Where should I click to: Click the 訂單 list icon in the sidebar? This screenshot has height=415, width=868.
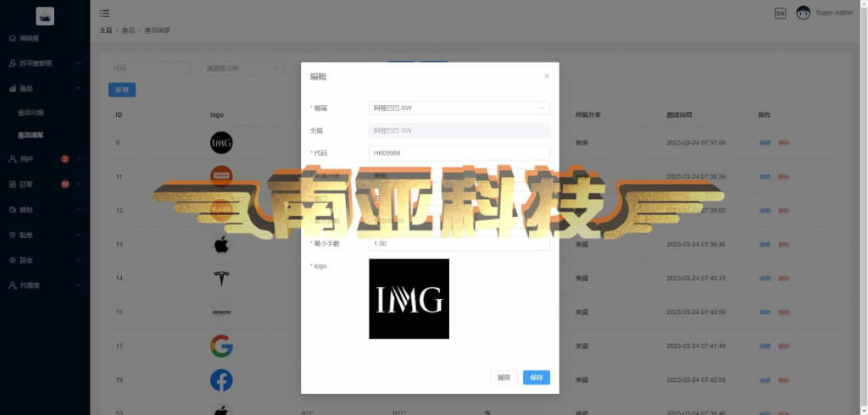click(x=13, y=185)
